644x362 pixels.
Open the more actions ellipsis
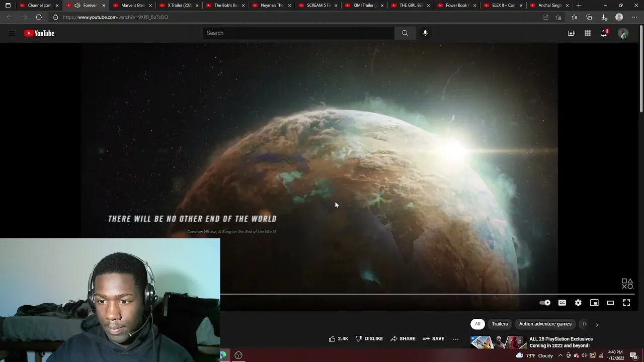(x=456, y=339)
